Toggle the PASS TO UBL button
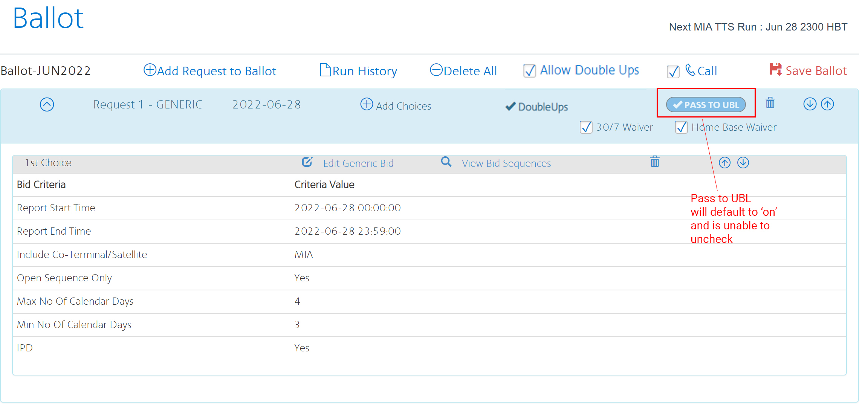 click(706, 105)
